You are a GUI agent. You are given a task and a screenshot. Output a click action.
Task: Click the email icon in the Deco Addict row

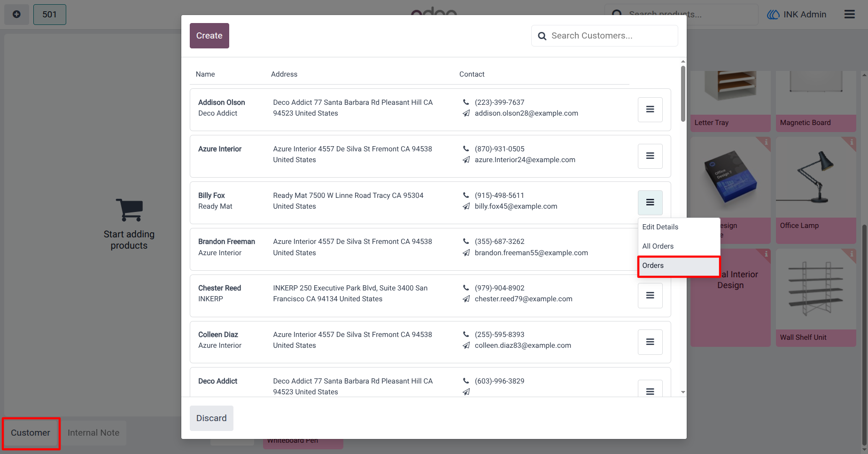pos(466,392)
